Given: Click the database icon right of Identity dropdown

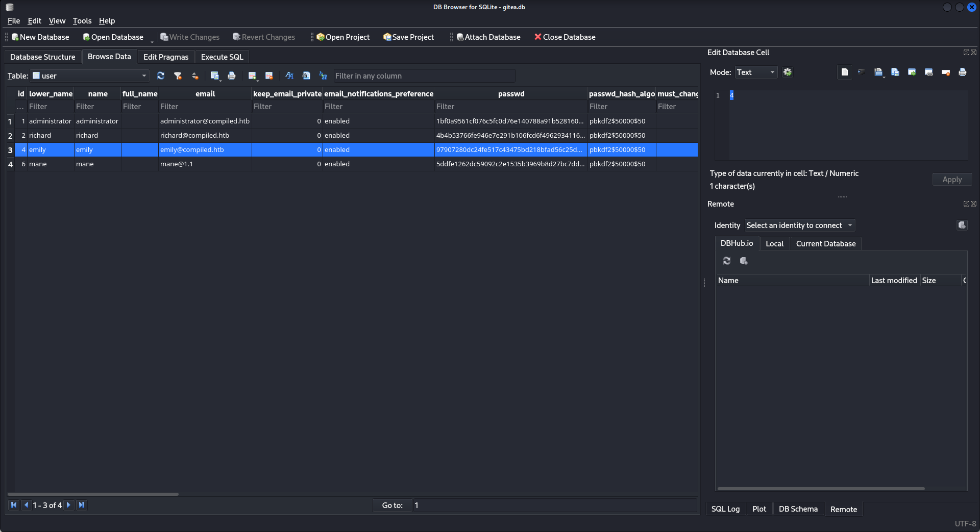Looking at the screenshot, I should click(962, 225).
